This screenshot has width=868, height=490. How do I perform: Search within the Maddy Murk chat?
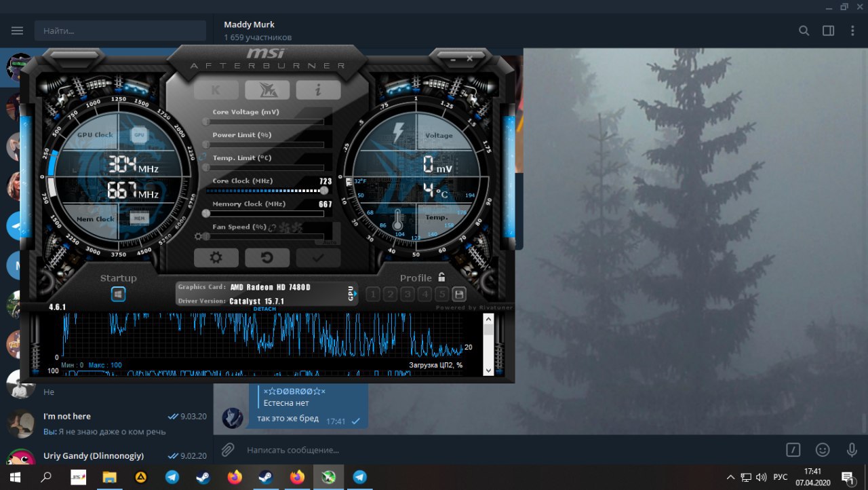804,31
